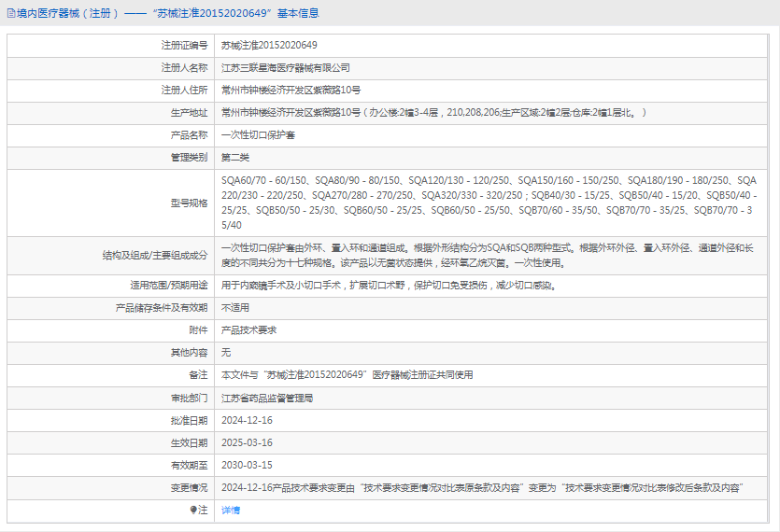
Task: Click the 生产地址 row label
Action: [x=189, y=112]
